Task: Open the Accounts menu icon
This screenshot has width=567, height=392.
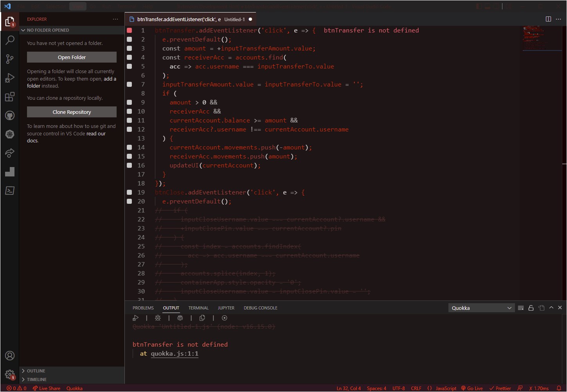Action: point(10,356)
